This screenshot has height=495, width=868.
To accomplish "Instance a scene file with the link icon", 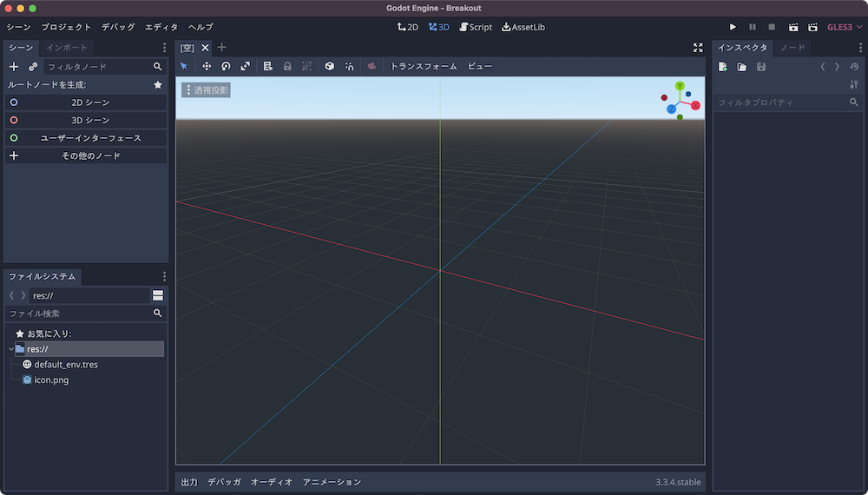I will pos(33,67).
